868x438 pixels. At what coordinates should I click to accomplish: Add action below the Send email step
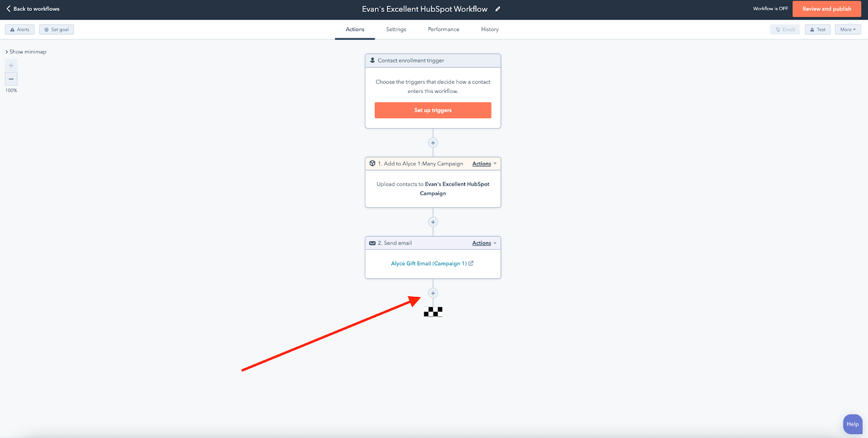[433, 293]
